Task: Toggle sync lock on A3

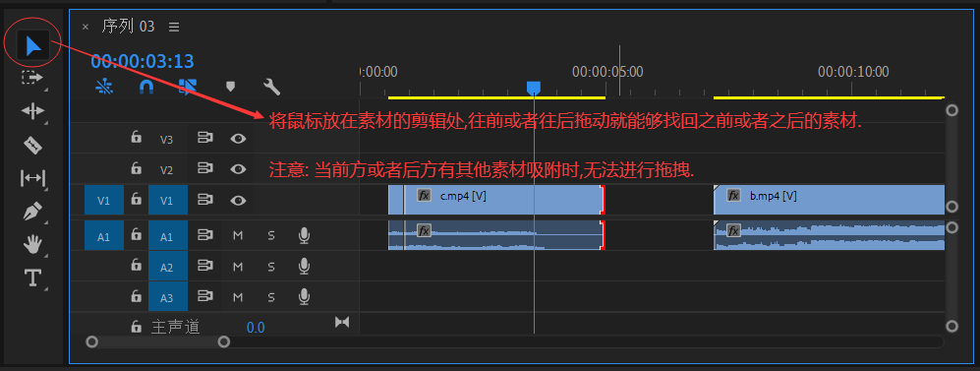Action: click(205, 296)
